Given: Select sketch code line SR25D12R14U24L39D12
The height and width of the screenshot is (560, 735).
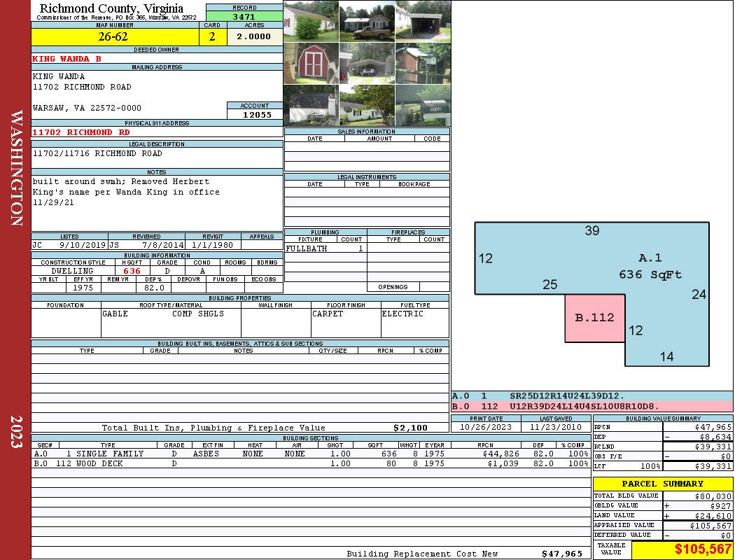Looking at the screenshot, I should pyautogui.click(x=567, y=396).
